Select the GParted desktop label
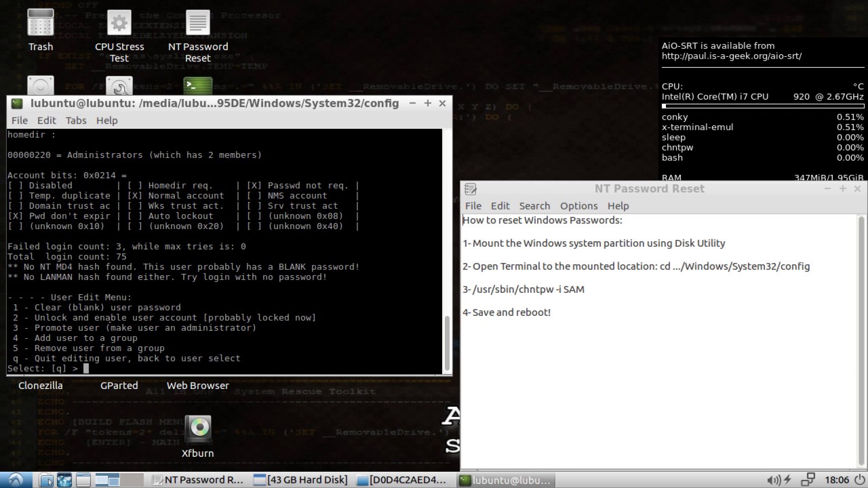 point(119,386)
